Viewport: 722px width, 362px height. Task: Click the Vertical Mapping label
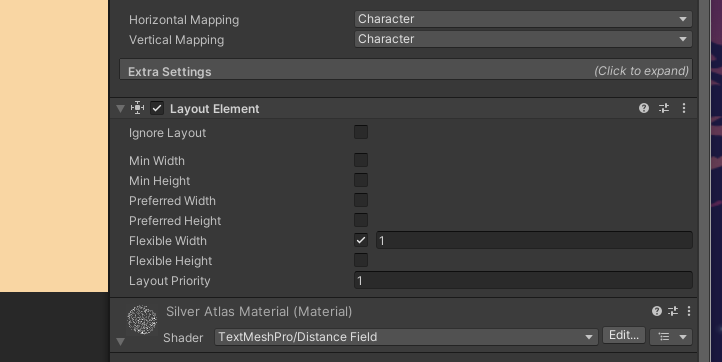[176, 40]
